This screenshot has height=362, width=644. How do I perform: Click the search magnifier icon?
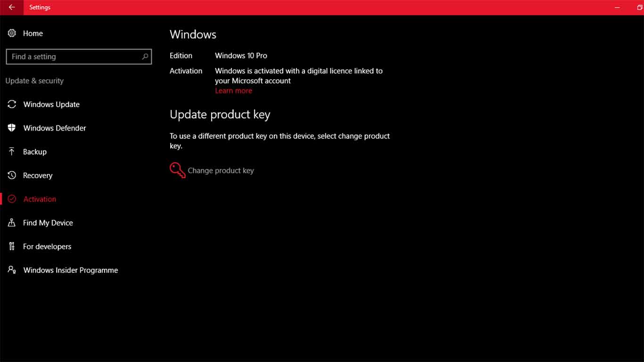145,57
